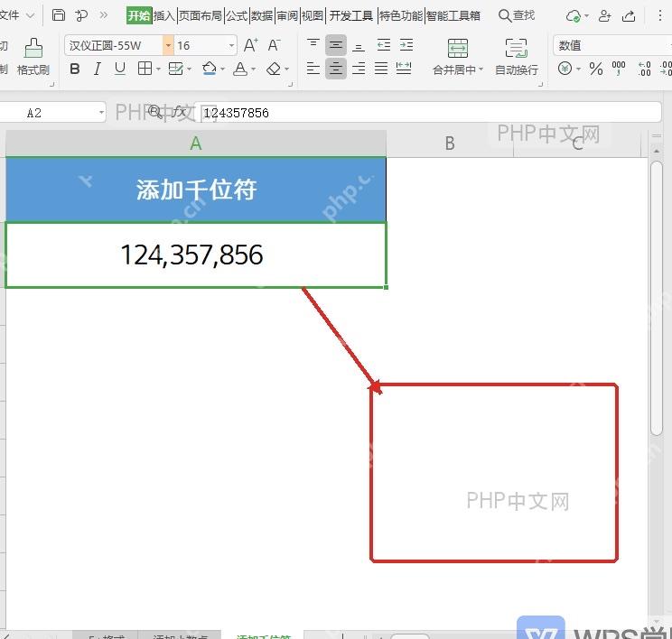
Task: Apply percent style
Action: (596, 69)
